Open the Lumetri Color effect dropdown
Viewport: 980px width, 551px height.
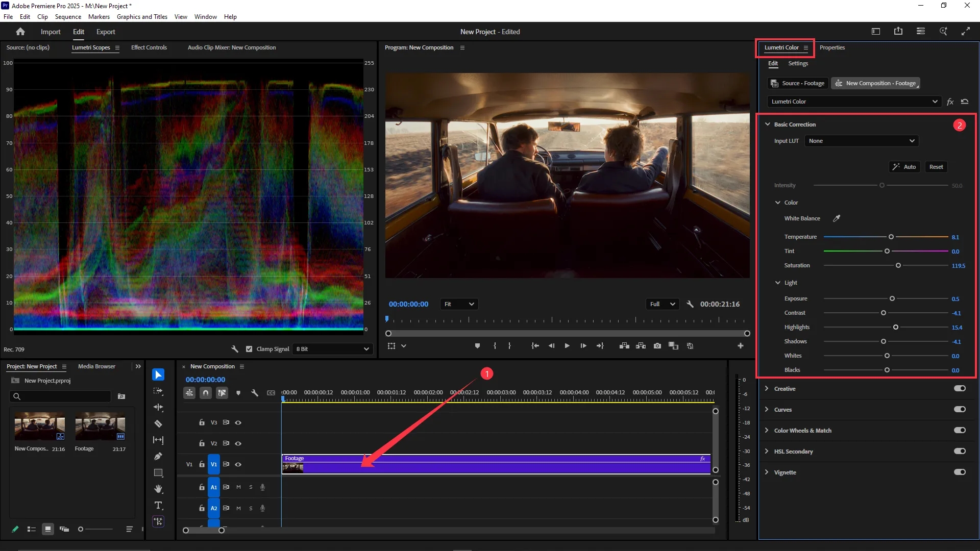854,102
